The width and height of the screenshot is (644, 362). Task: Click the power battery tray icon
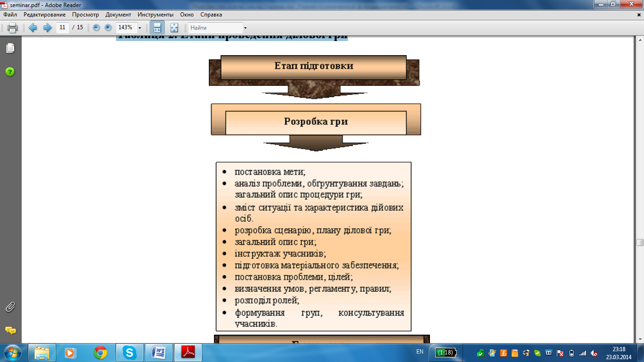pos(571,353)
